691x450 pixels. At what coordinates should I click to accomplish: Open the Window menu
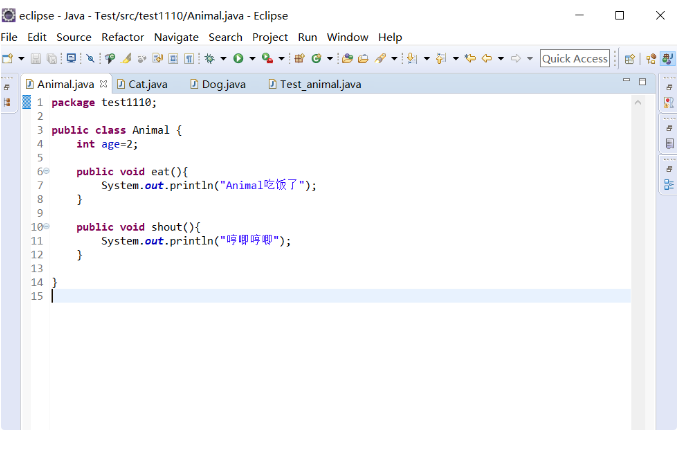point(347,37)
